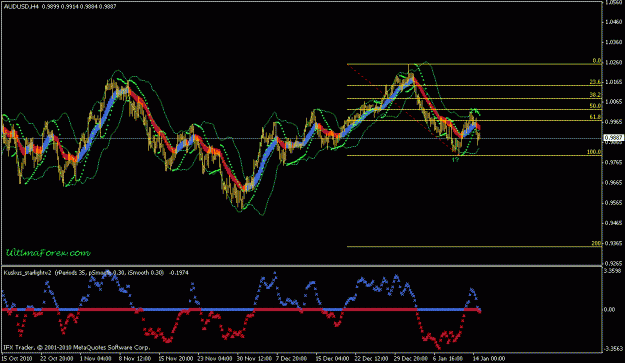Click the 1.0165 price axis value
This screenshot has height=363, width=625.
614,82
